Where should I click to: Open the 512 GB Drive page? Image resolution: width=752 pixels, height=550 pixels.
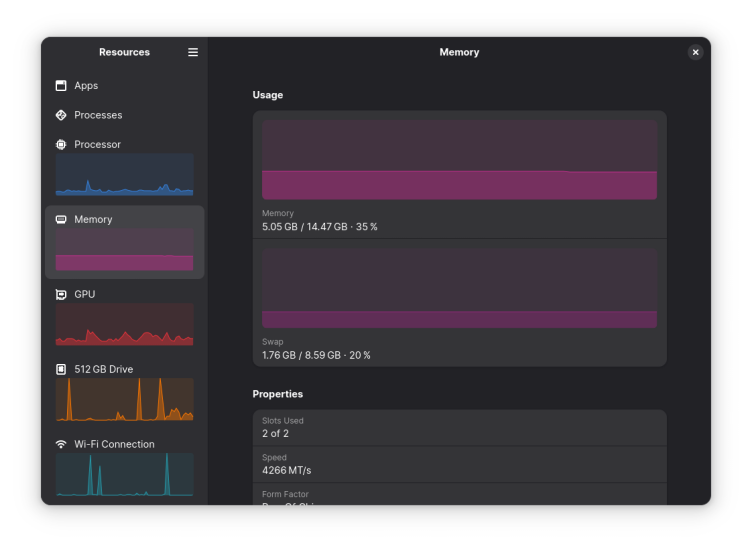coord(103,369)
